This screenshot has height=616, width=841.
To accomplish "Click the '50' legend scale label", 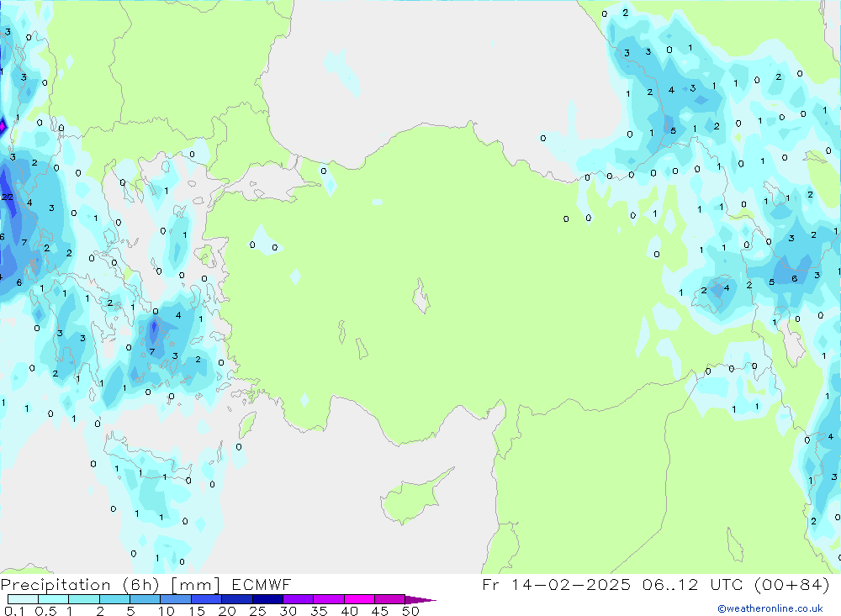I will tap(410, 611).
